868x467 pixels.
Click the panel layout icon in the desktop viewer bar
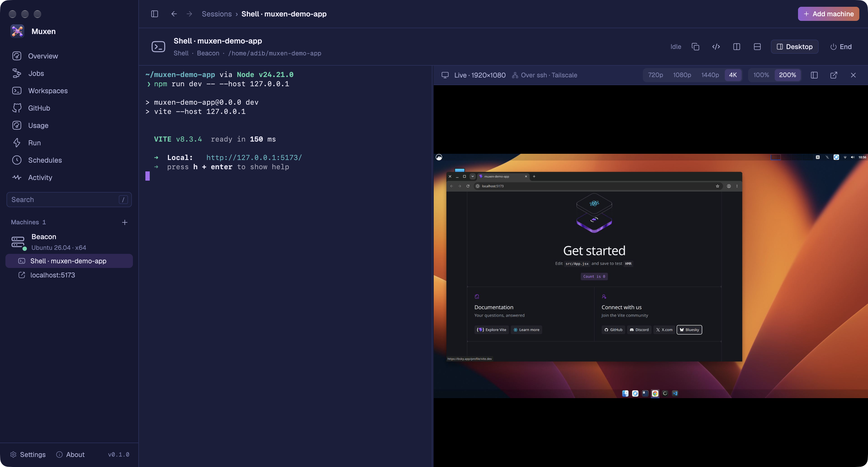(x=814, y=75)
